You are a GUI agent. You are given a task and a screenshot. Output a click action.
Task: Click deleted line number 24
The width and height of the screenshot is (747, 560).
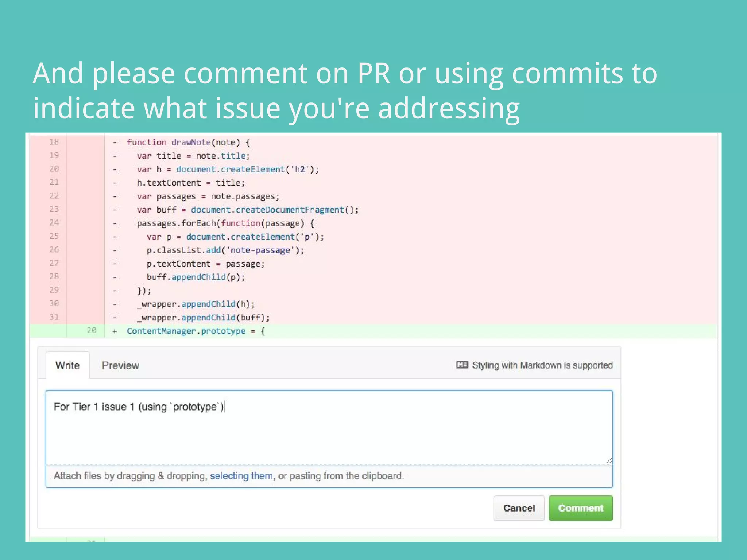(x=54, y=222)
